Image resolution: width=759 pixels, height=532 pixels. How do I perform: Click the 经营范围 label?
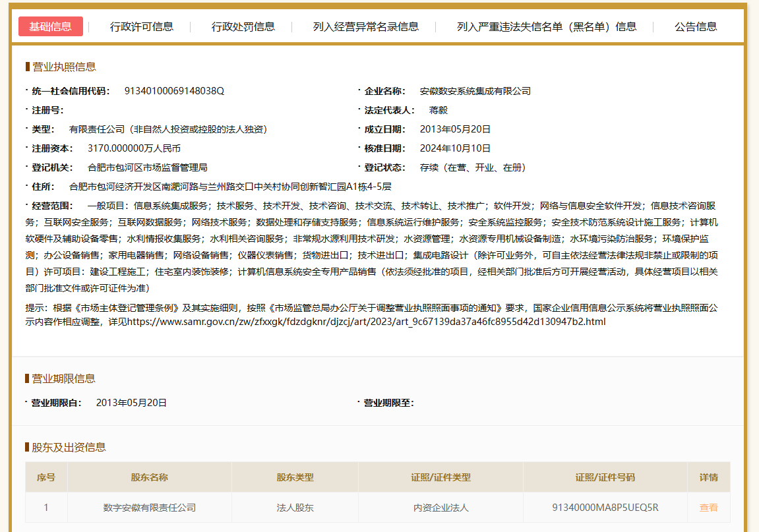(x=53, y=206)
